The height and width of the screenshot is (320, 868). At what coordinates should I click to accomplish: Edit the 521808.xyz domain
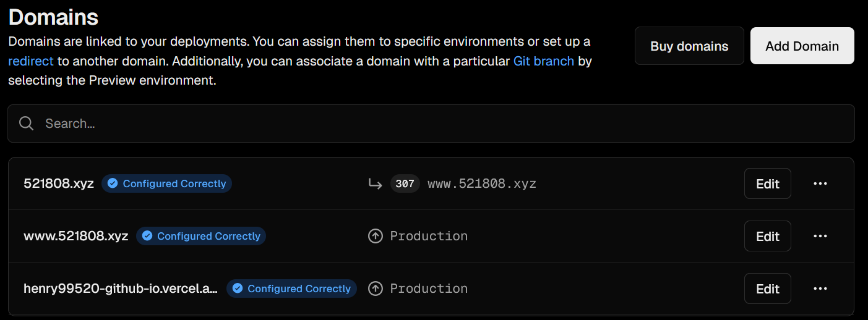767,183
